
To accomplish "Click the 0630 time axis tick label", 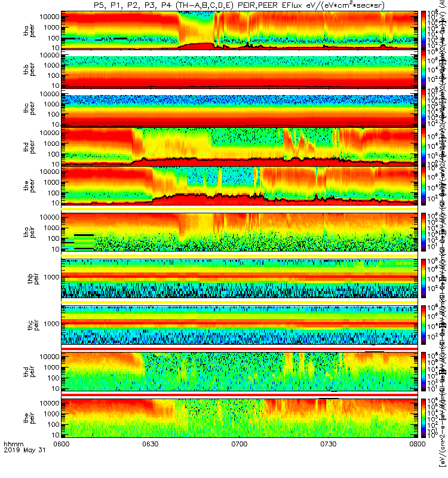I will (151, 444).
